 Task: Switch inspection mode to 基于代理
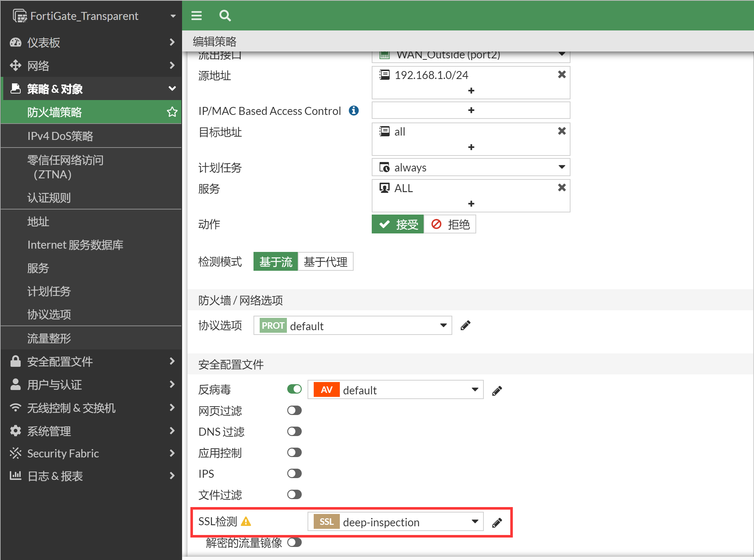[x=325, y=262]
